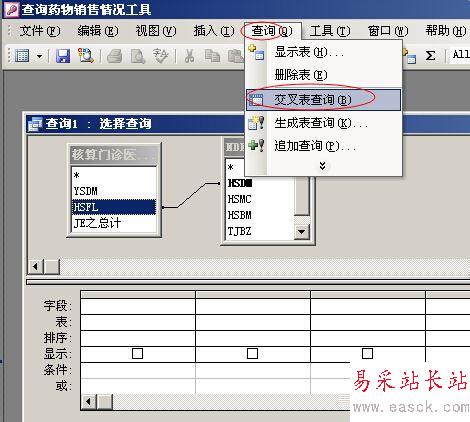
Task: Select the HSFL field
Action: click(114, 207)
